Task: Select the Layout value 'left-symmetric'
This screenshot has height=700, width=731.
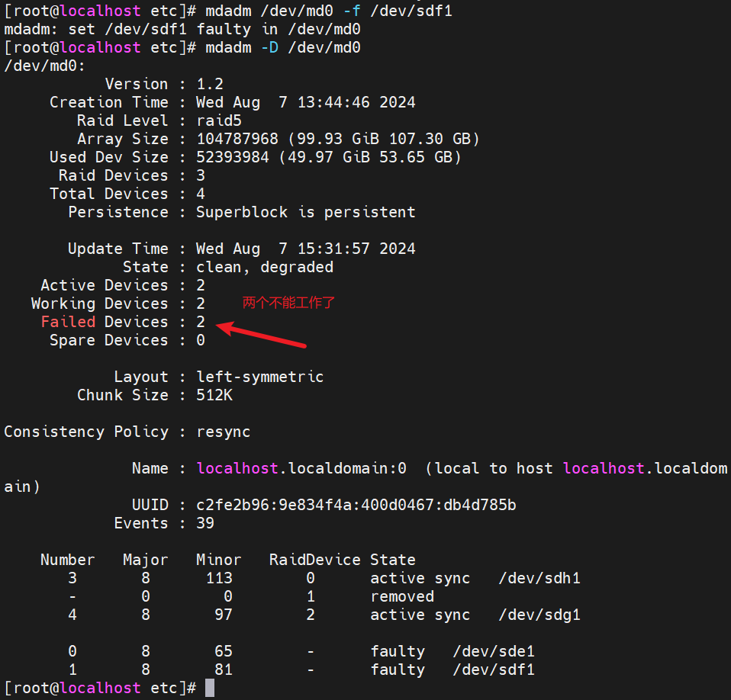Action: pos(259,377)
